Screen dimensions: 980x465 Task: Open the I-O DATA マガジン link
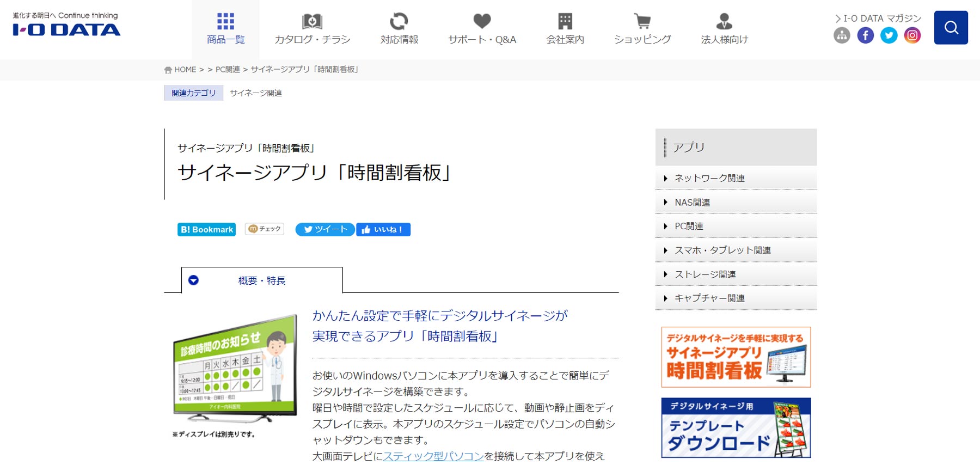pos(878,19)
